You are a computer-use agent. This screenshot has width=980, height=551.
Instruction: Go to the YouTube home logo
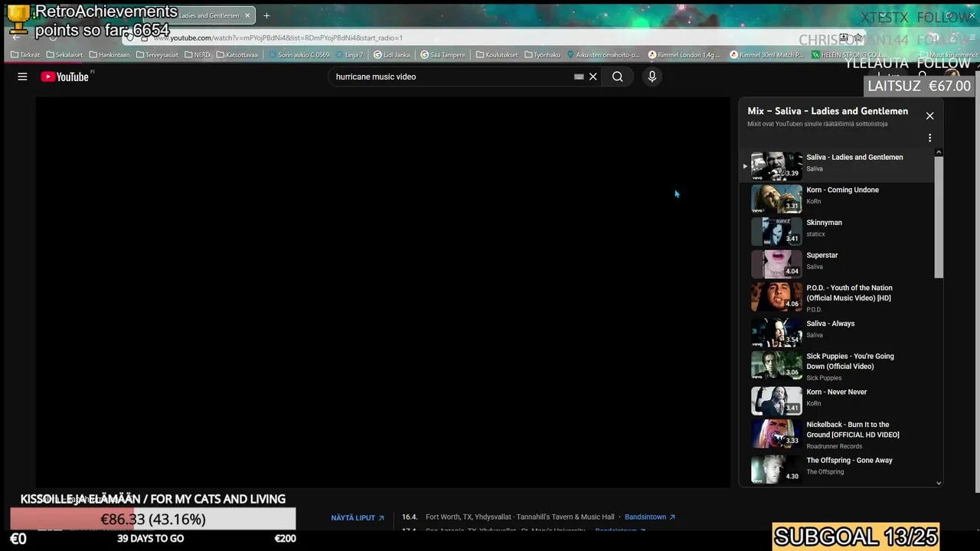tap(65, 77)
